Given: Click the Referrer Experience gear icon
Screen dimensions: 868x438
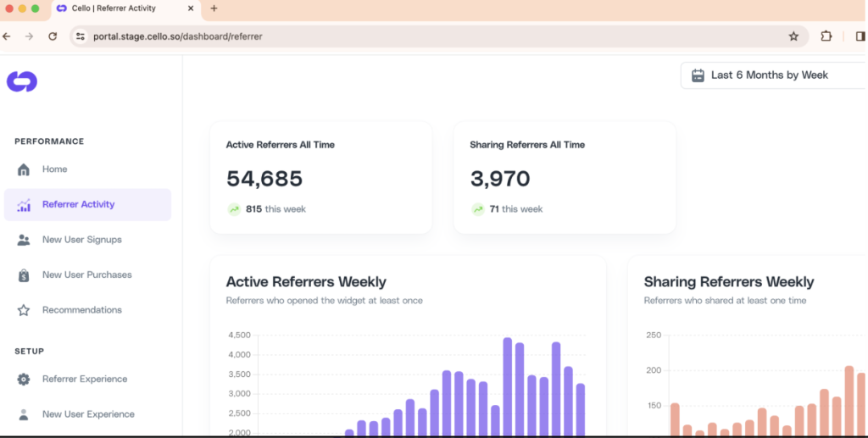Looking at the screenshot, I should click(23, 380).
